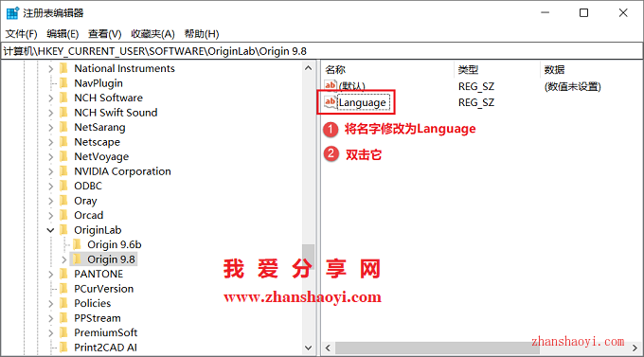Select the Netscape tree item
The image size is (644, 357).
tap(97, 142)
